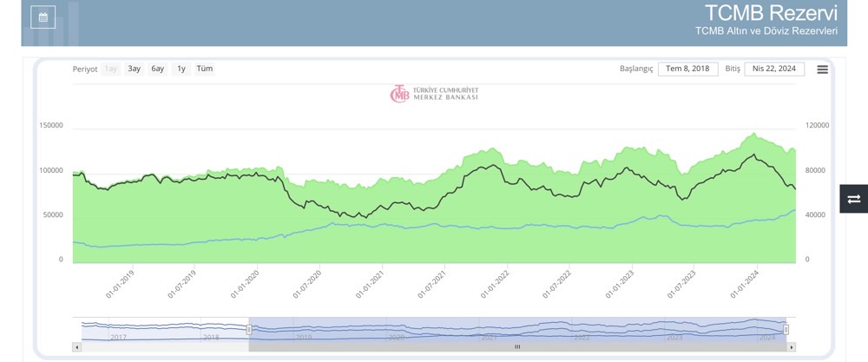868x362 pixels.
Task: Click the TCMB Merkez Bankası logo
Action: (433, 94)
